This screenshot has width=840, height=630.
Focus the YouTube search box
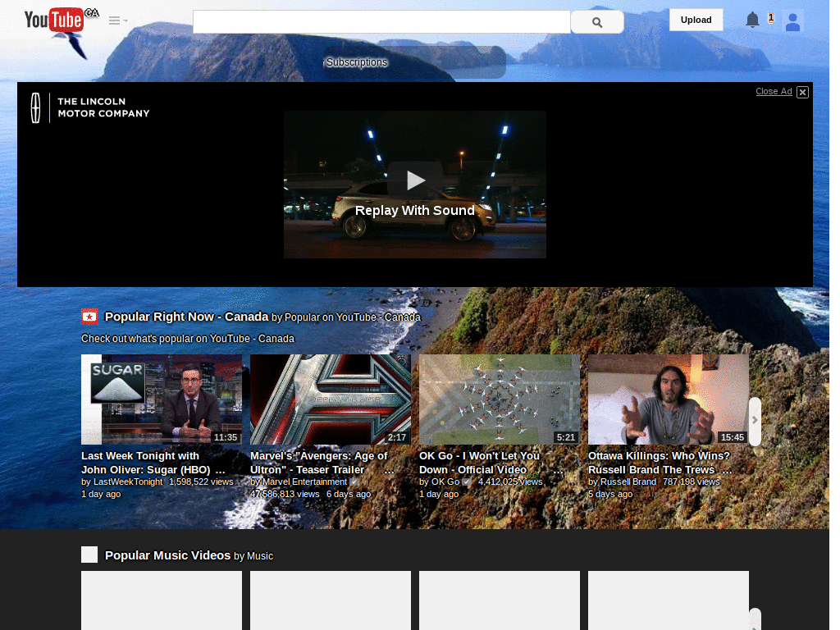coord(381,22)
